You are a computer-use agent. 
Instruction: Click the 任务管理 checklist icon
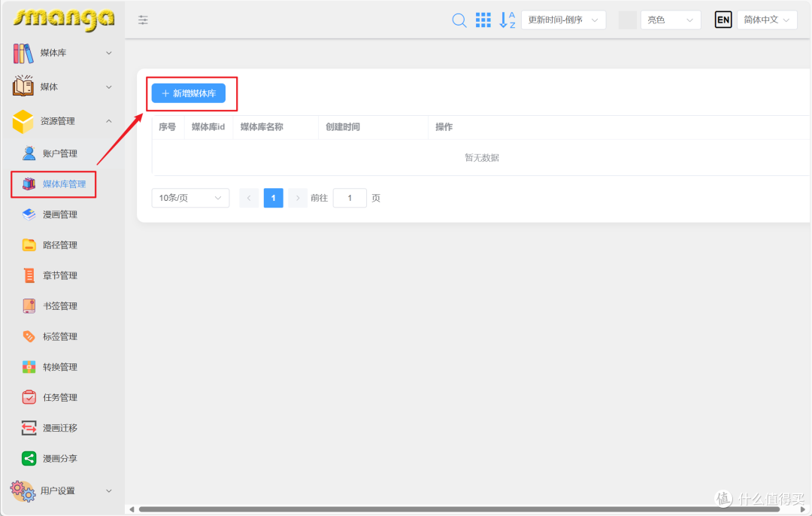[x=29, y=397]
